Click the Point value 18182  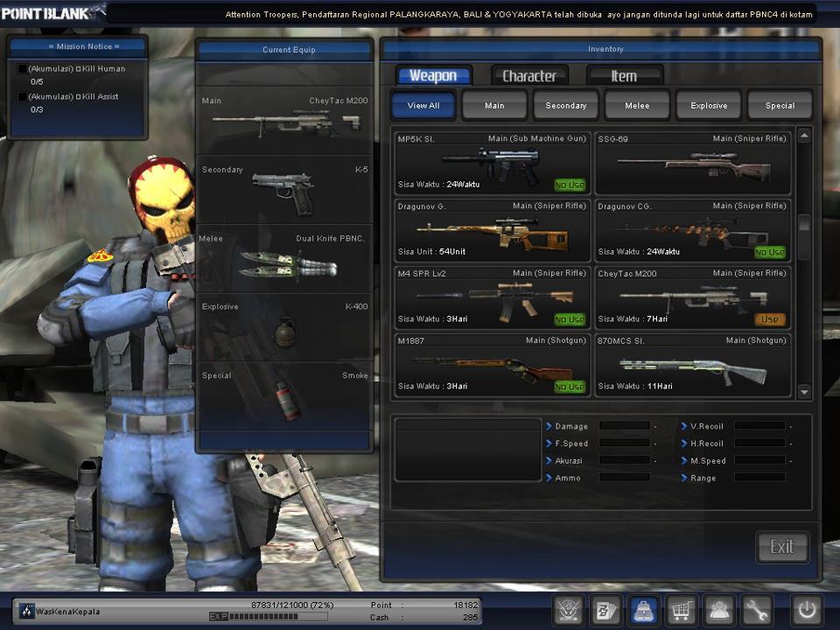tap(465, 605)
